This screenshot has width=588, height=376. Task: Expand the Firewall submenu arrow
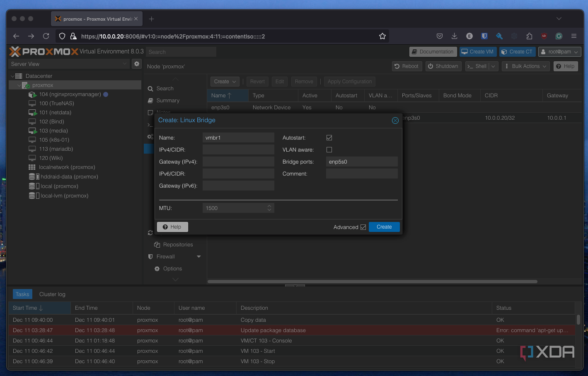pyautogui.click(x=199, y=257)
